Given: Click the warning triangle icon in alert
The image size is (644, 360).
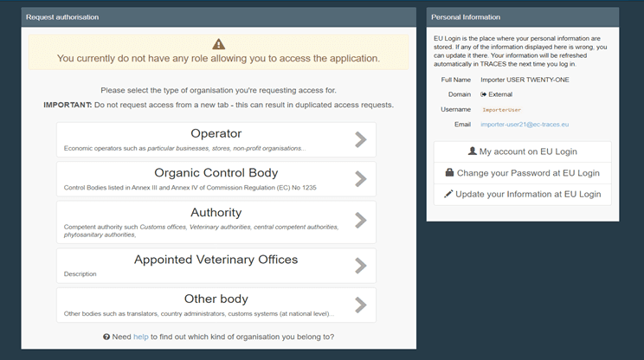Looking at the screenshot, I should click(x=218, y=44).
